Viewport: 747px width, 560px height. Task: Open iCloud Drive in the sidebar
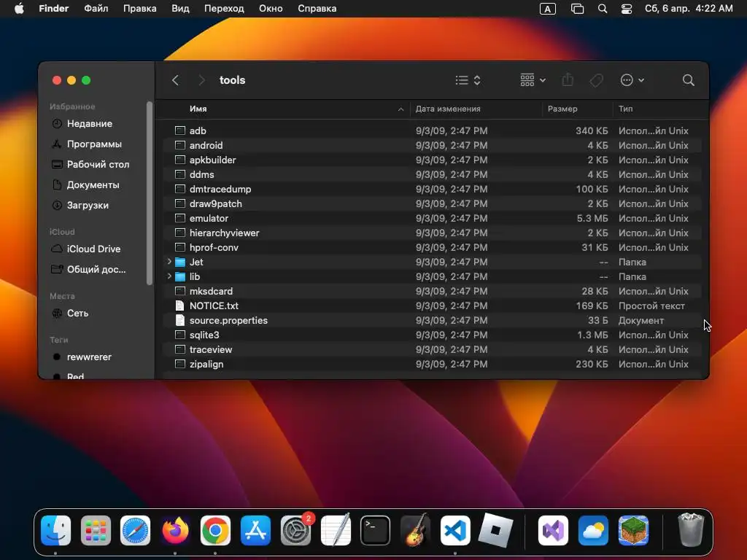pos(94,249)
